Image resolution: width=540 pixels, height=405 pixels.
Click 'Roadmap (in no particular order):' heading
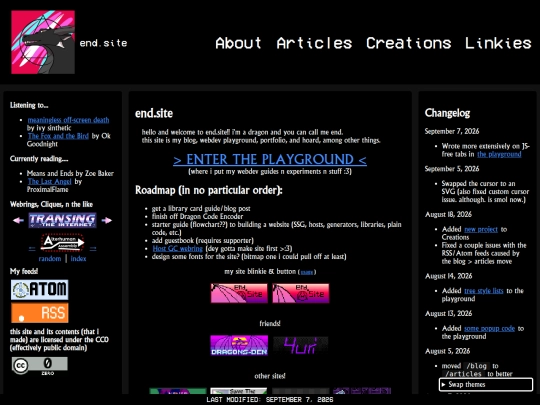[x=209, y=190]
